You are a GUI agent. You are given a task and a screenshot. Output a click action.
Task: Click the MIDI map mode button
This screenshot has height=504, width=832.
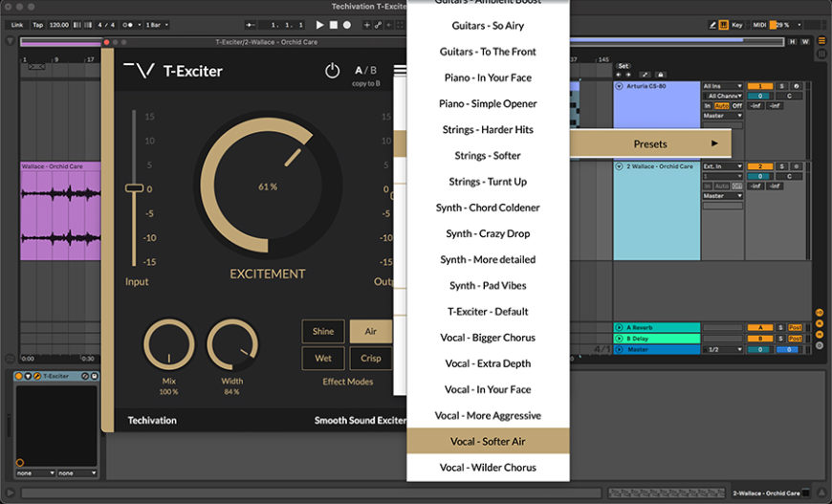point(759,25)
